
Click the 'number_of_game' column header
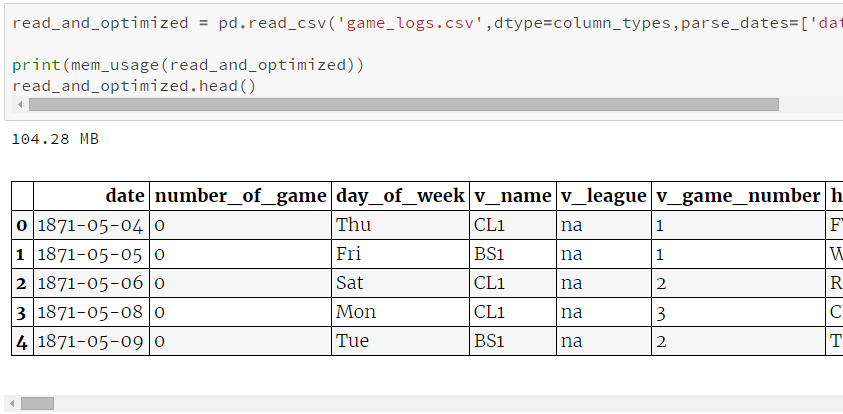click(240, 196)
